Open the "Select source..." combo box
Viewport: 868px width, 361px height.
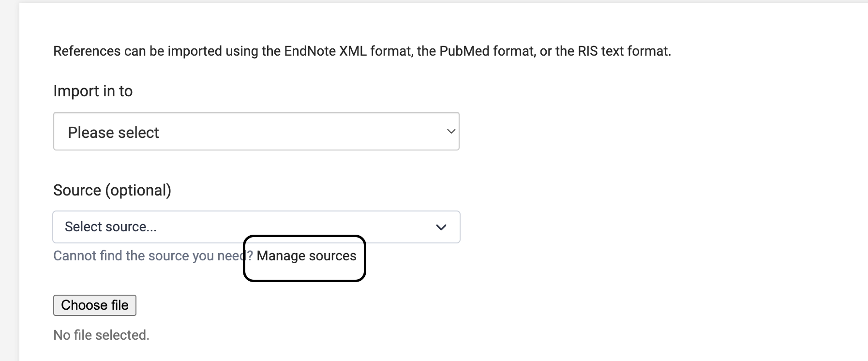pos(256,227)
